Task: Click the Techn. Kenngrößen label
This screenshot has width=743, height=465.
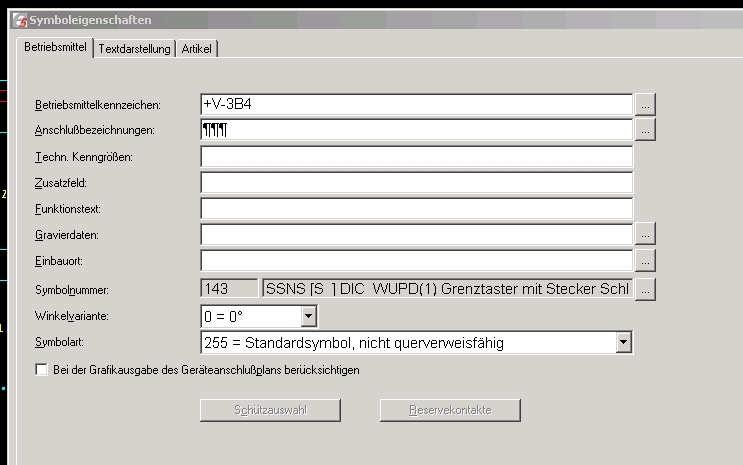Action: [x=83, y=157]
